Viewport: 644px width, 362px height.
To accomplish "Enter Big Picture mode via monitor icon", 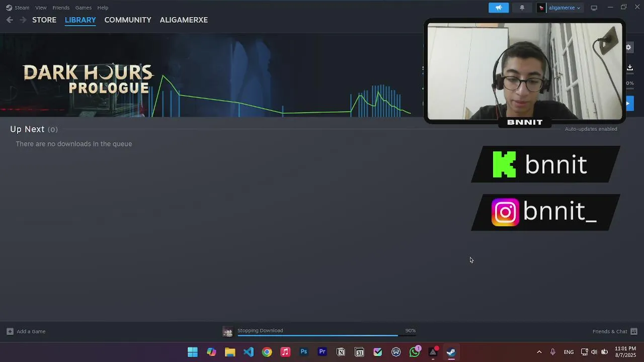I will (594, 8).
